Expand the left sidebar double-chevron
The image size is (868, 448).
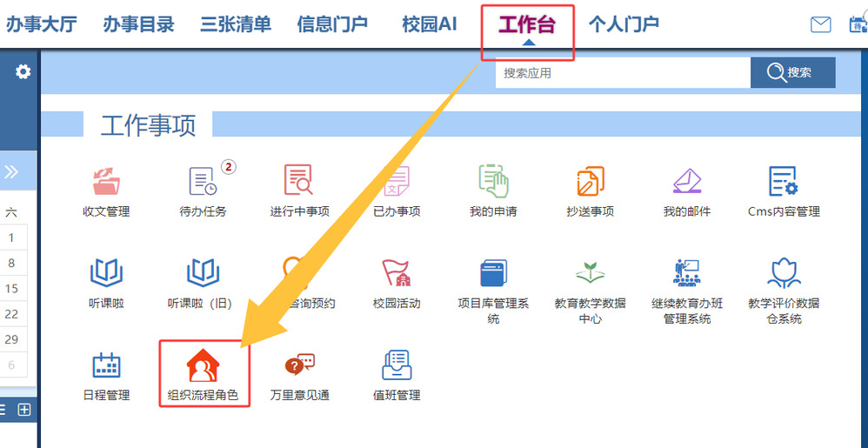pyautogui.click(x=12, y=171)
